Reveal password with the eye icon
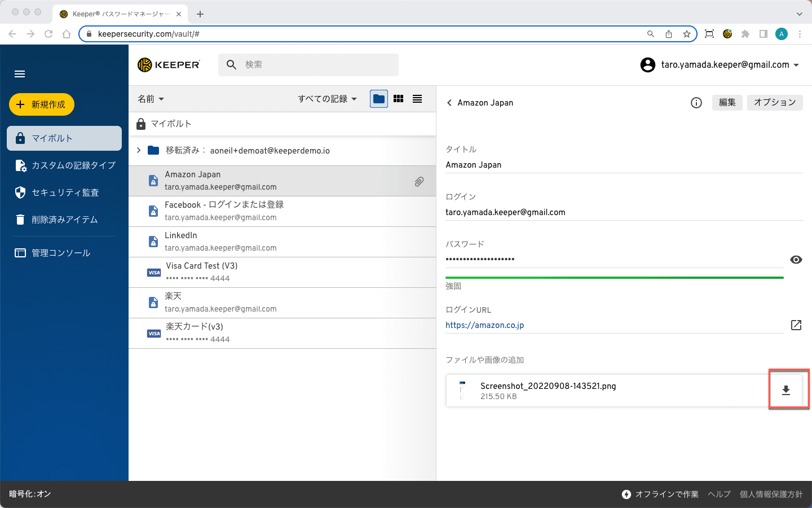This screenshot has width=812, height=508. [796, 260]
